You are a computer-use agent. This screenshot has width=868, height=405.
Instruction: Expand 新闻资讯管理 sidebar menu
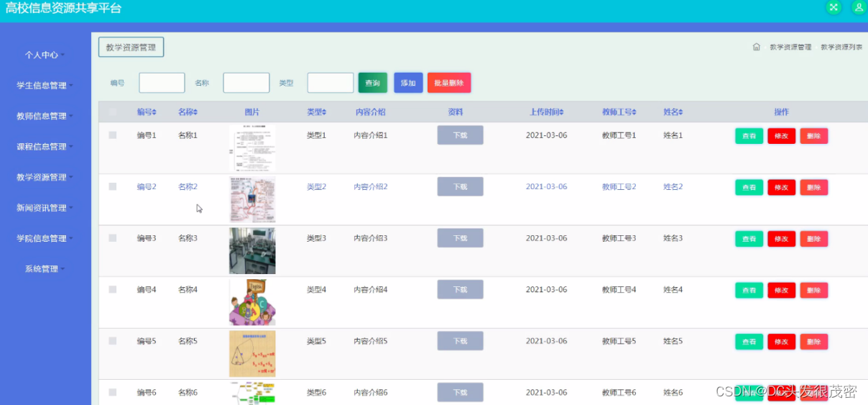(x=45, y=208)
